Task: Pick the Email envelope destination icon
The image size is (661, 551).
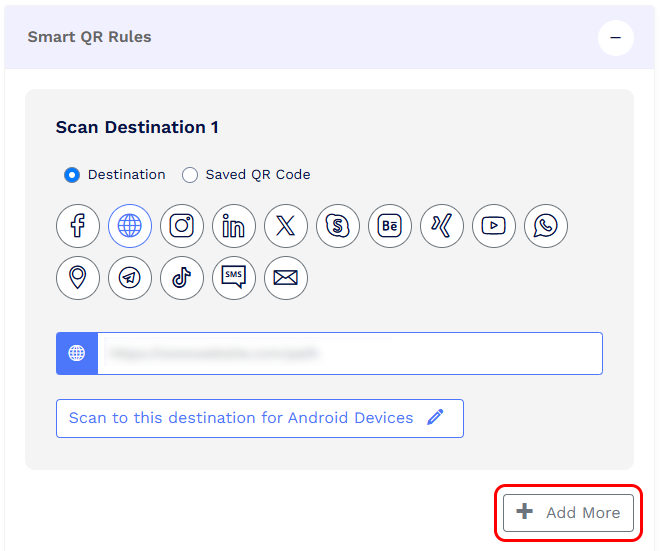Action: [286, 278]
